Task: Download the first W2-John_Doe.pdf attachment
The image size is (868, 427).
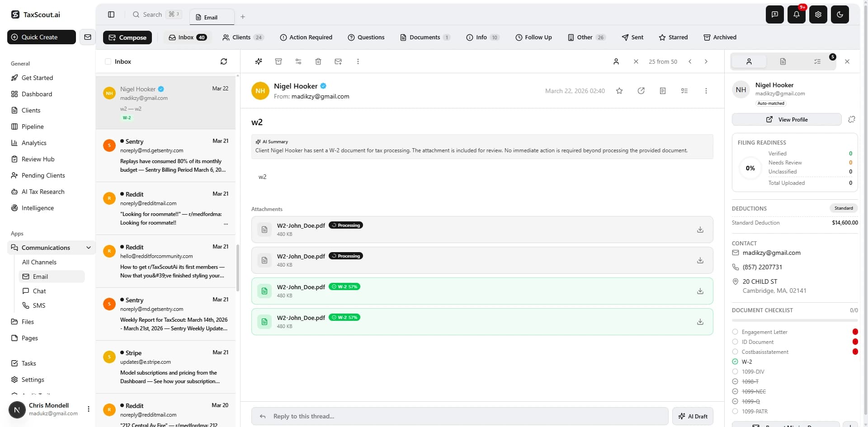Action: 700,230
